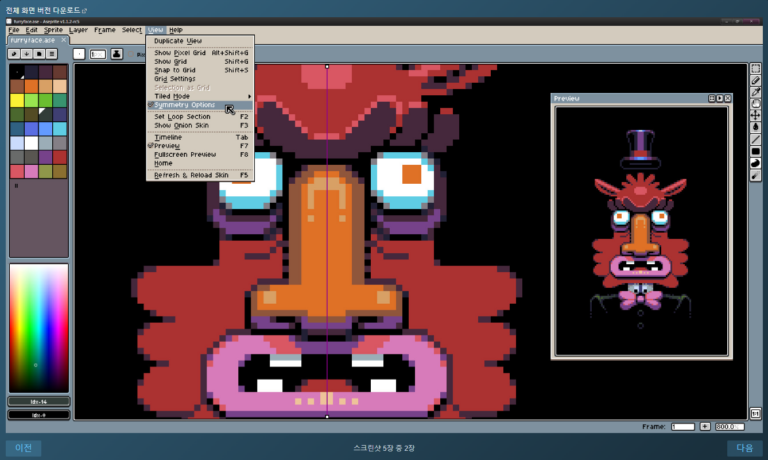Switch to furryface.ase tab

pos(33,40)
